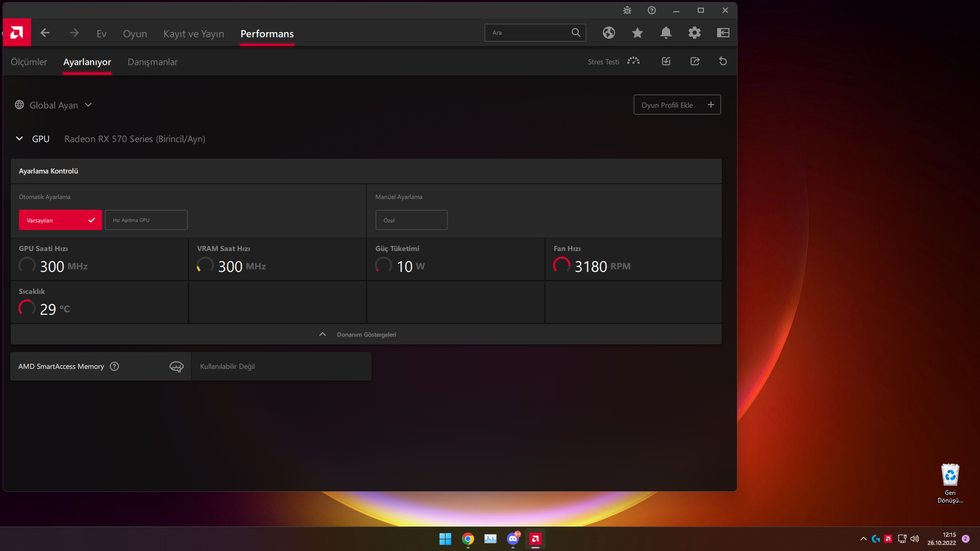Screen dimensions: 980x551
Task: Click the Stres Testi label
Action: click(603, 62)
